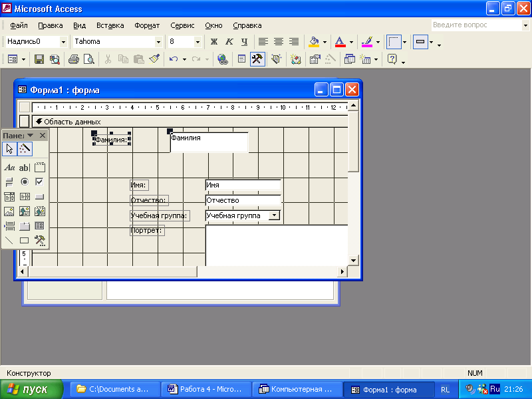The height and width of the screenshot is (399, 532).
Task: Open the Файл menu
Action: (19, 25)
